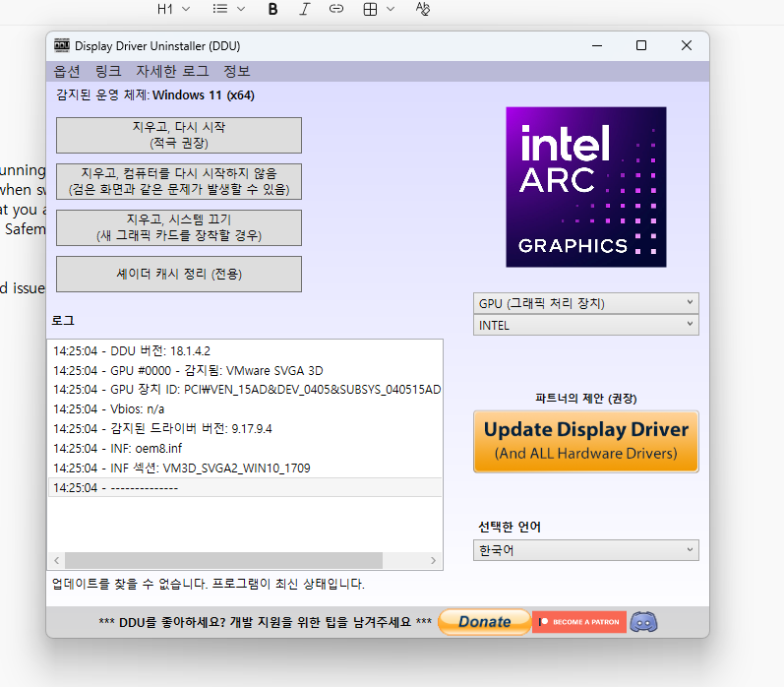
Task: Select log line Vbios: n/a
Action: click(x=245, y=408)
